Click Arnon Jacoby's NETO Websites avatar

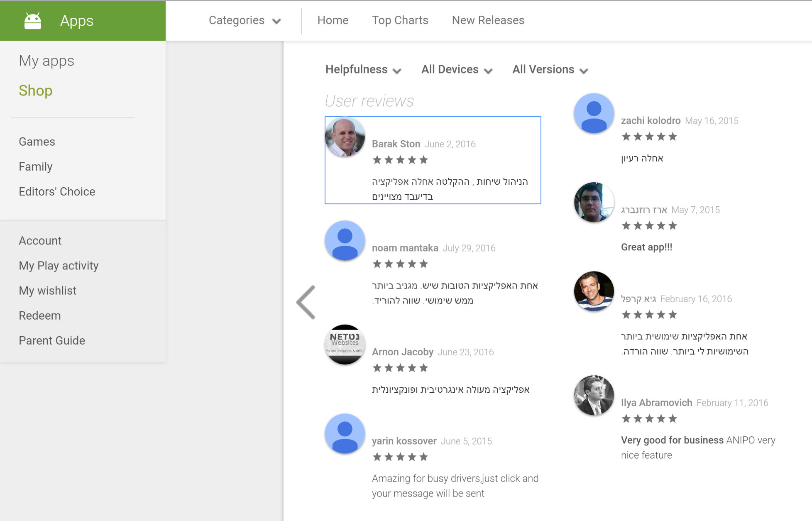point(345,345)
